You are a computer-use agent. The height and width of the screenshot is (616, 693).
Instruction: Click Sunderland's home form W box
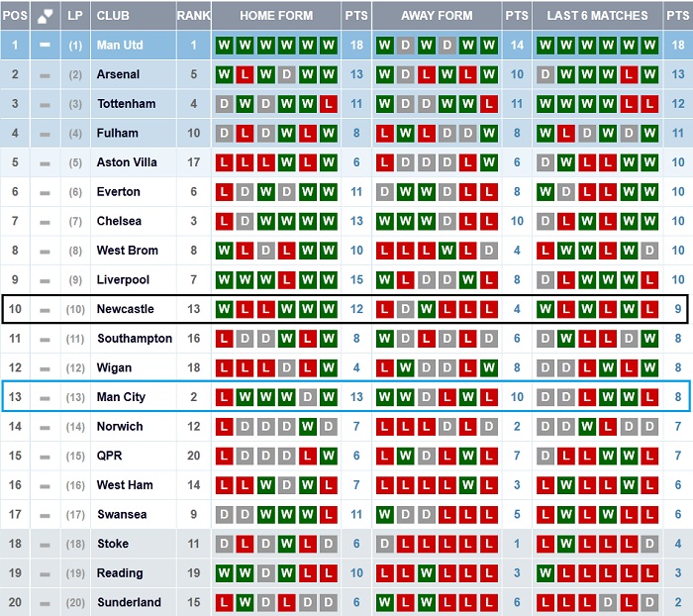click(x=245, y=602)
